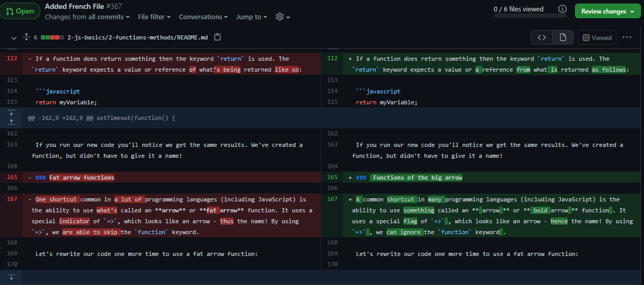Click highlighted word 'thus' in removed line 167
The width and height of the screenshot is (644, 285).
point(226,221)
